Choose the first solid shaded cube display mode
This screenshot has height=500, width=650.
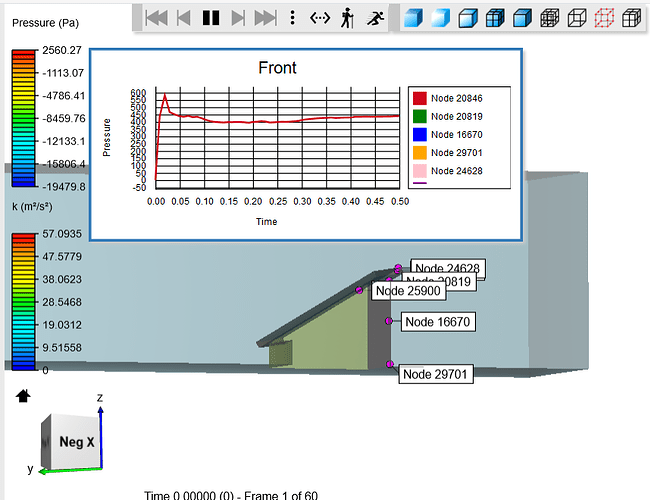pos(415,17)
